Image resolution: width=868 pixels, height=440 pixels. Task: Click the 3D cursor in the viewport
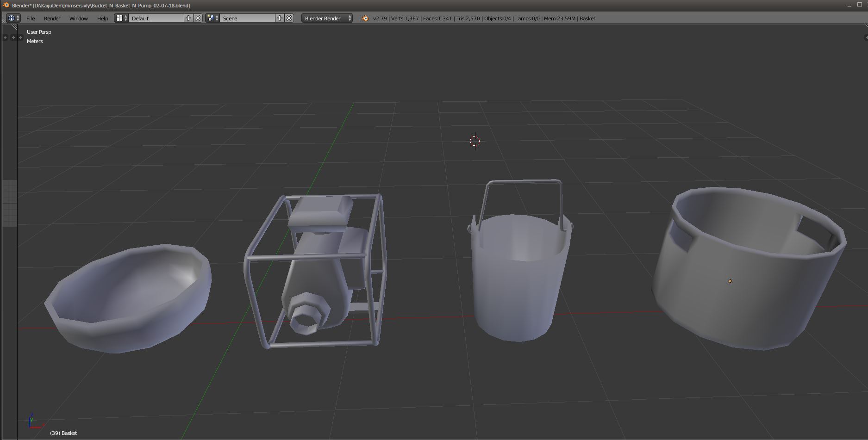click(x=475, y=141)
